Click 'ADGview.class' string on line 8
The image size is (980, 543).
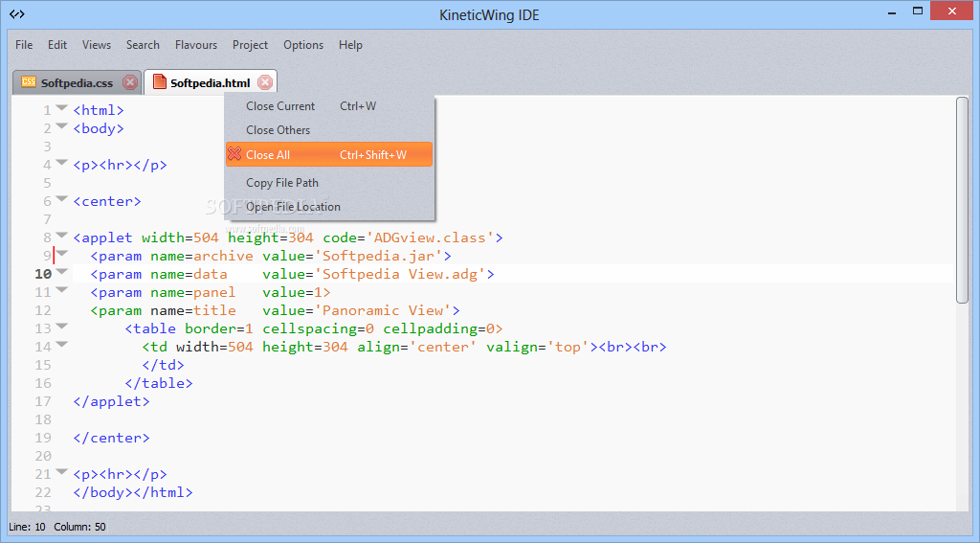click(x=430, y=238)
